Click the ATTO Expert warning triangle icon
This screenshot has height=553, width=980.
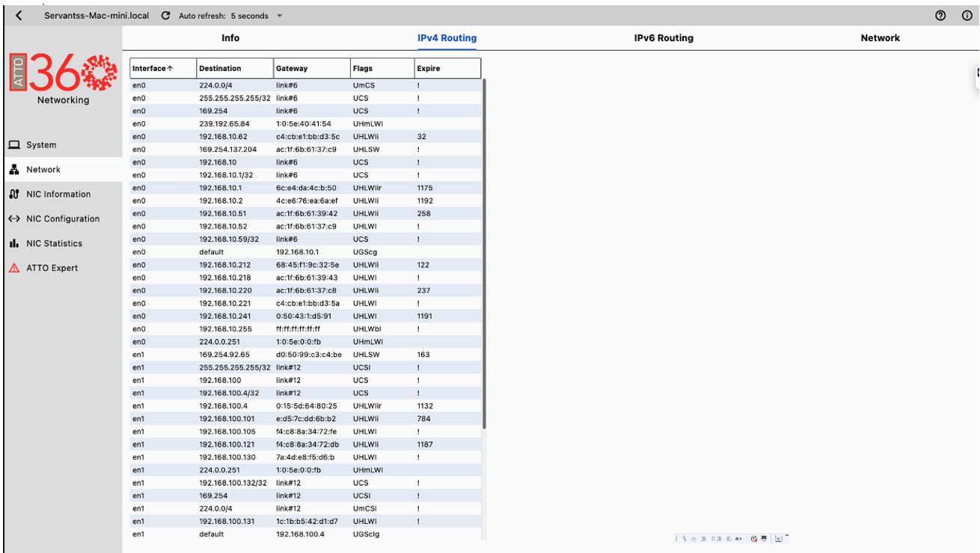[13, 268]
